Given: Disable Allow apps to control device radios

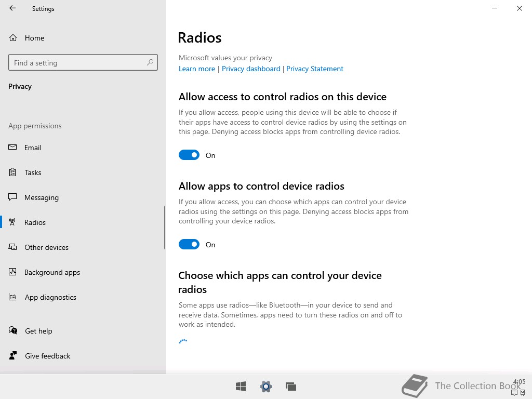Looking at the screenshot, I should pos(189,244).
